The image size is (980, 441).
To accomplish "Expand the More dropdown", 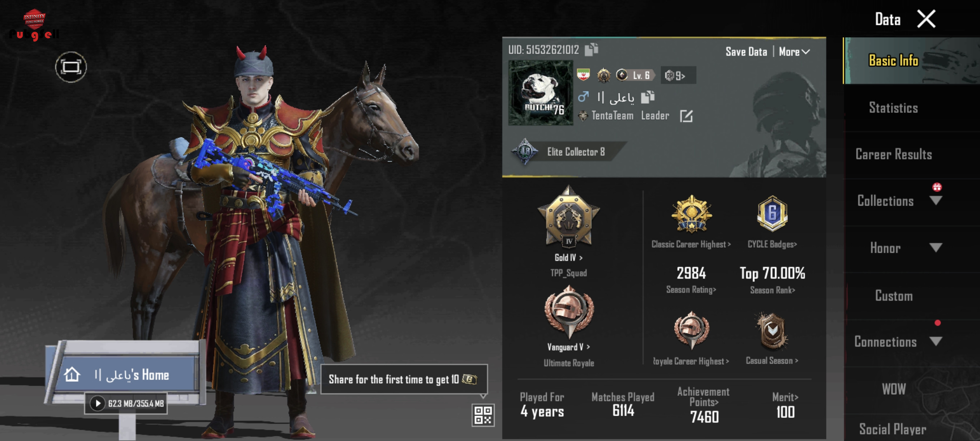I will point(794,52).
